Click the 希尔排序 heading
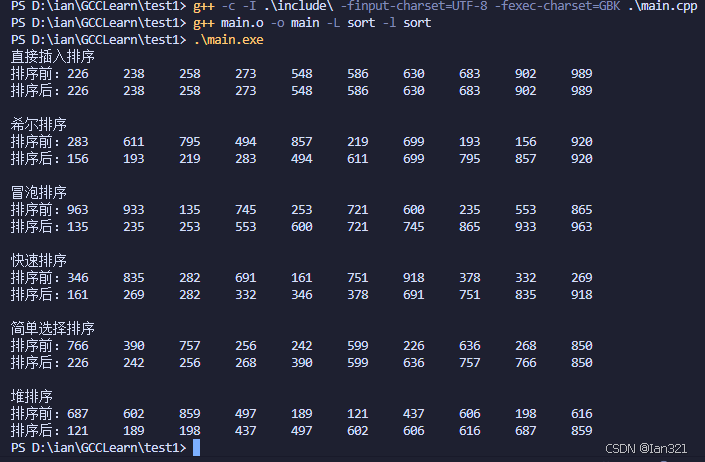This screenshot has height=462, width=705. pyautogui.click(x=39, y=124)
